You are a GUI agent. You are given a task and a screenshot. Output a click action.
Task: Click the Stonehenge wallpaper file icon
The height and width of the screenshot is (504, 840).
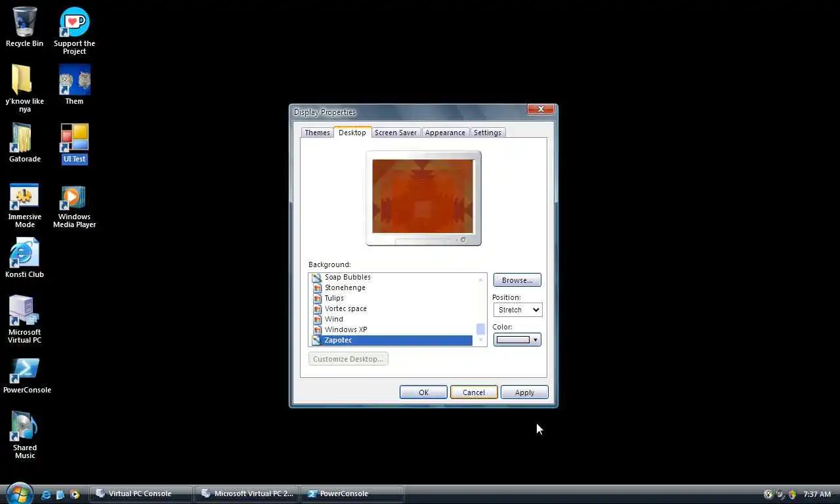point(317,288)
